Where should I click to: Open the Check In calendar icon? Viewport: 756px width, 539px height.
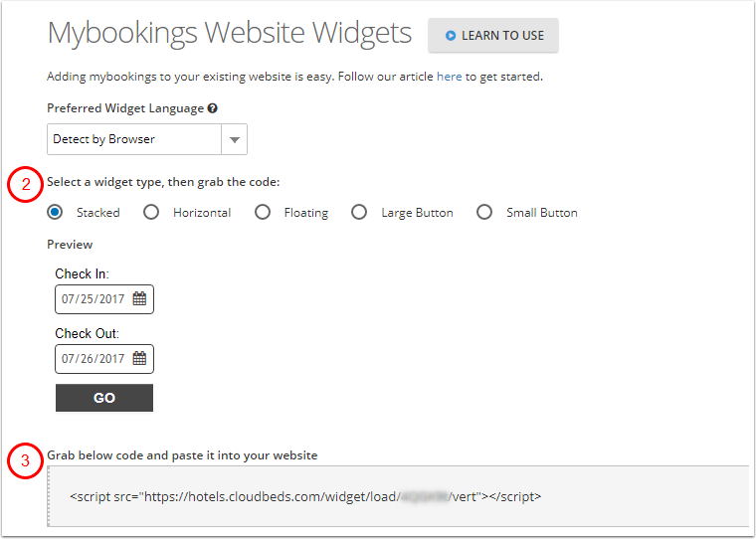coord(139,299)
